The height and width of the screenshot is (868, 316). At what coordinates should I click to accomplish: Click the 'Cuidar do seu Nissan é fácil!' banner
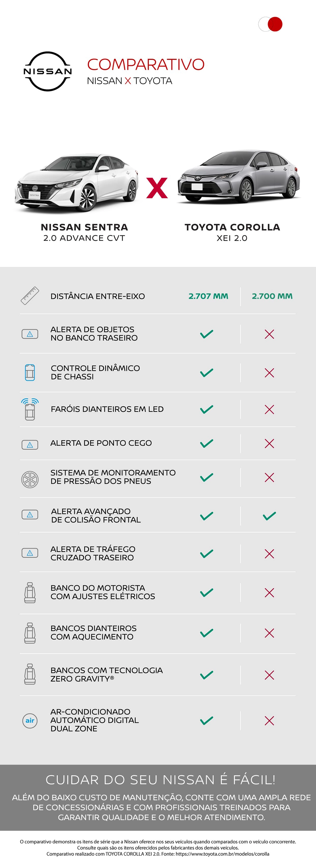161,780
